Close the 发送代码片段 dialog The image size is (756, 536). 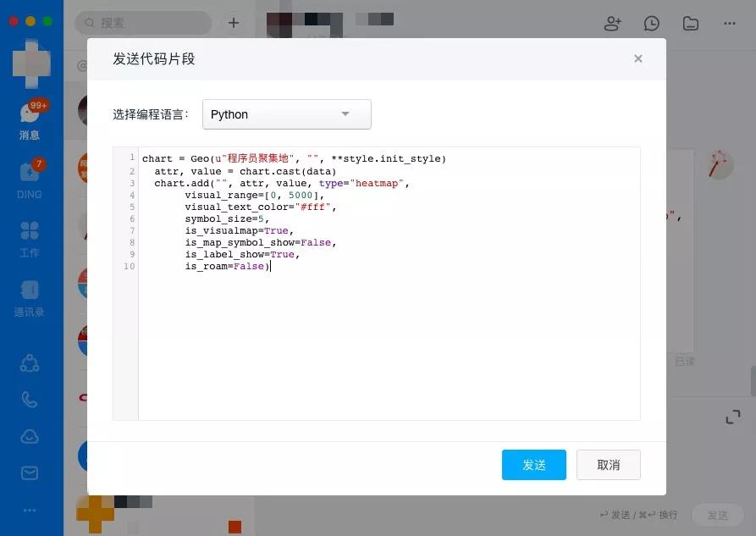(x=638, y=58)
